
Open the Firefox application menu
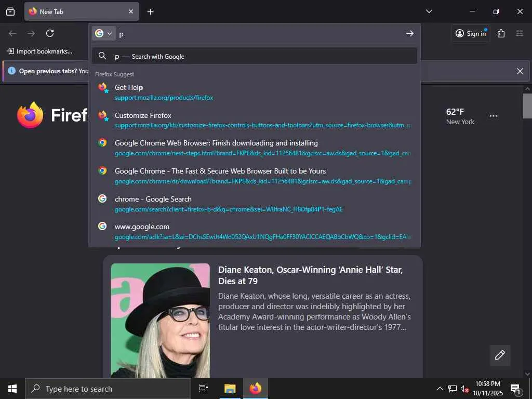point(519,33)
